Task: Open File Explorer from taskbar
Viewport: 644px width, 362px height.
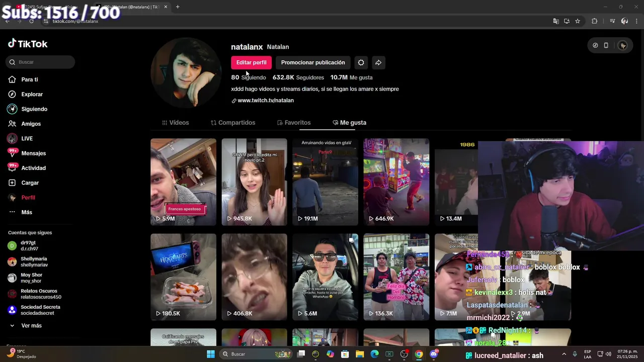Action: pyautogui.click(x=360, y=354)
